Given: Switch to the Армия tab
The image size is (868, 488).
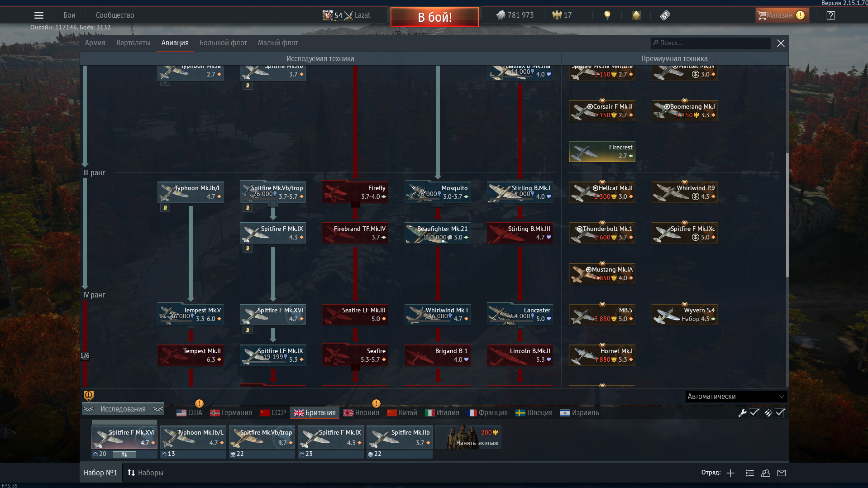Looking at the screenshot, I should coord(95,43).
